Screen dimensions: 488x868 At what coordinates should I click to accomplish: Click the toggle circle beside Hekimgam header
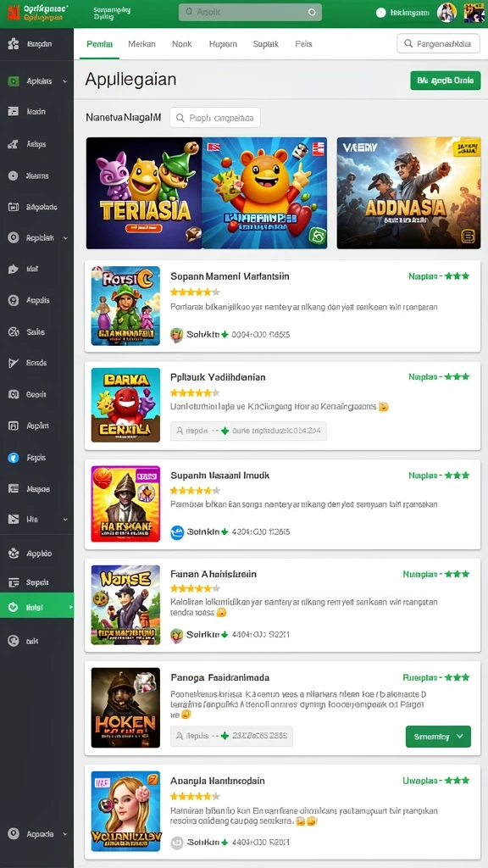[380, 12]
